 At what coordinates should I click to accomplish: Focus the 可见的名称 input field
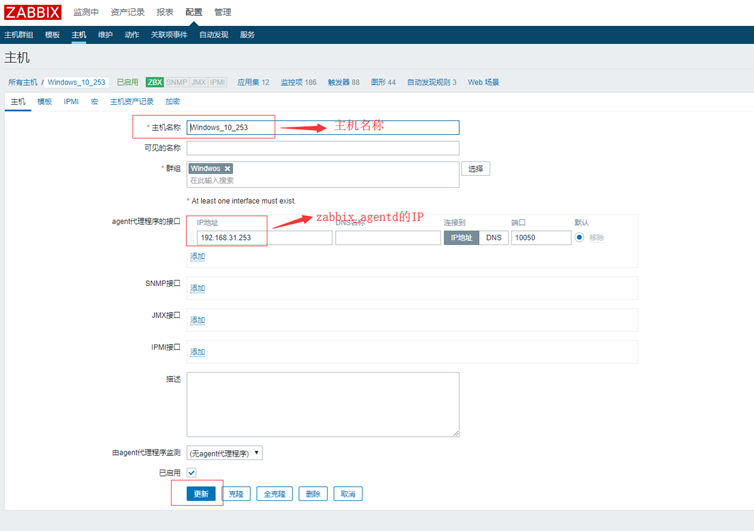click(x=323, y=148)
